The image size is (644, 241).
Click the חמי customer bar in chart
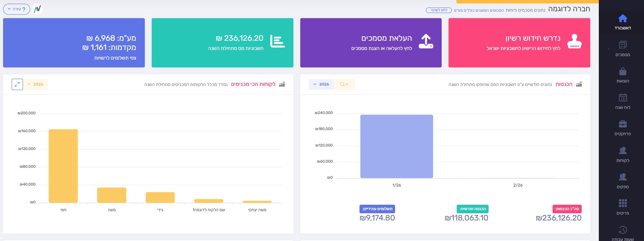point(63,166)
